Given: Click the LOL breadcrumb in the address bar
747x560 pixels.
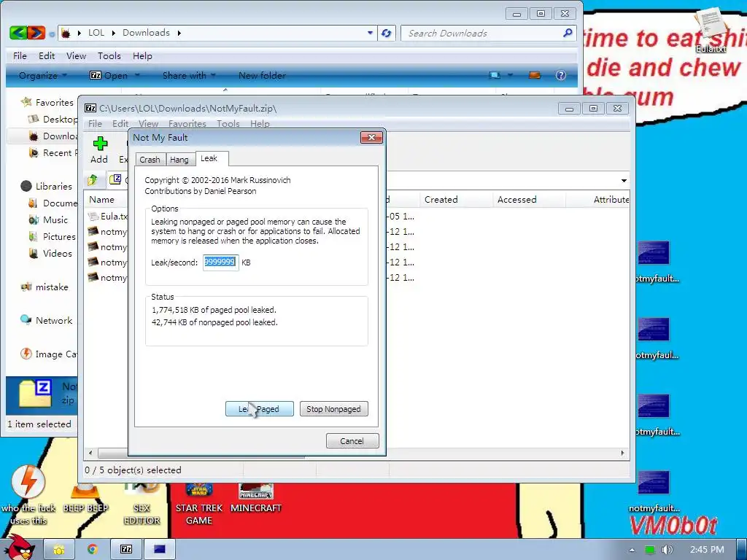Looking at the screenshot, I should click(x=96, y=33).
